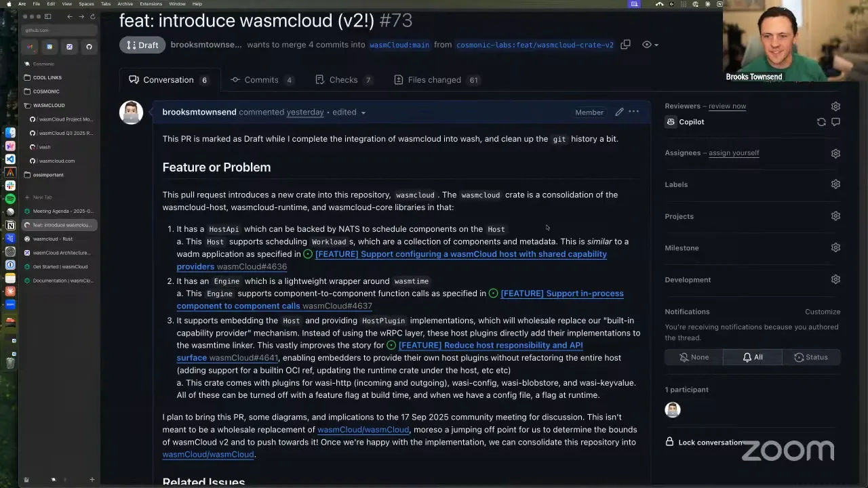Open the comment's three-dot options menu
The height and width of the screenshot is (488, 868).
click(633, 112)
